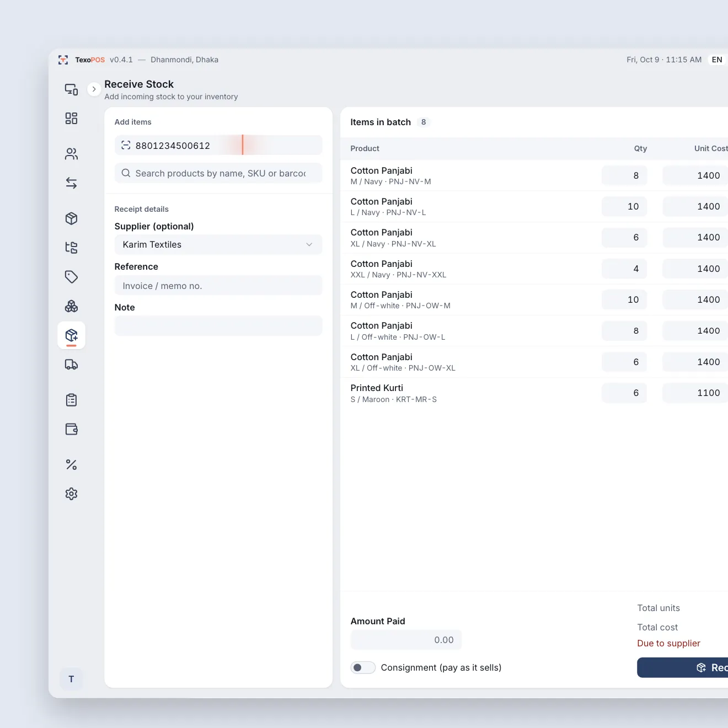
Task: Focus the barcode field showing 8801234500612
Action: tap(218, 145)
